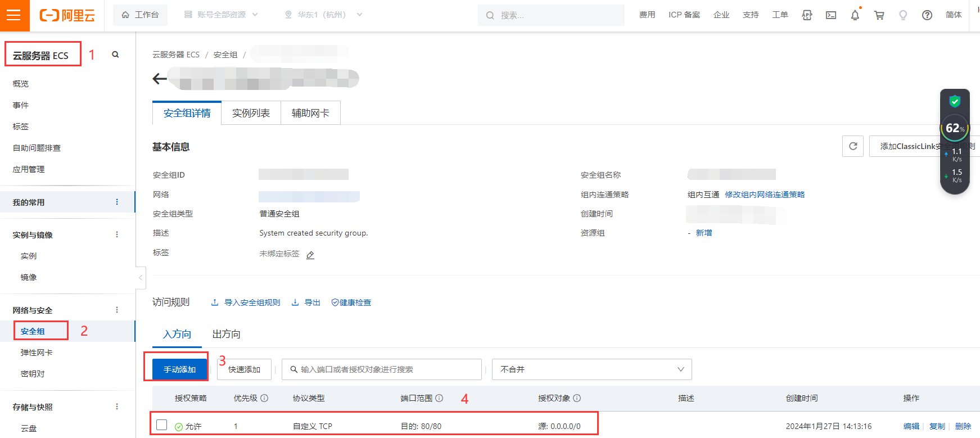Click the 安全组 breadcrumb link
The width and height of the screenshot is (980, 438).
pos(225,55)
